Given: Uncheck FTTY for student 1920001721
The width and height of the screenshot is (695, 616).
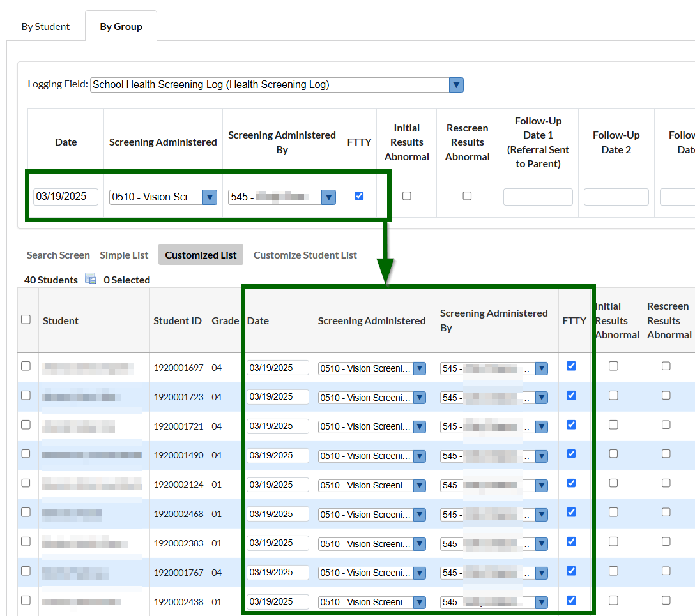Looking at the screenshot, I should click(x=571, y=424).
